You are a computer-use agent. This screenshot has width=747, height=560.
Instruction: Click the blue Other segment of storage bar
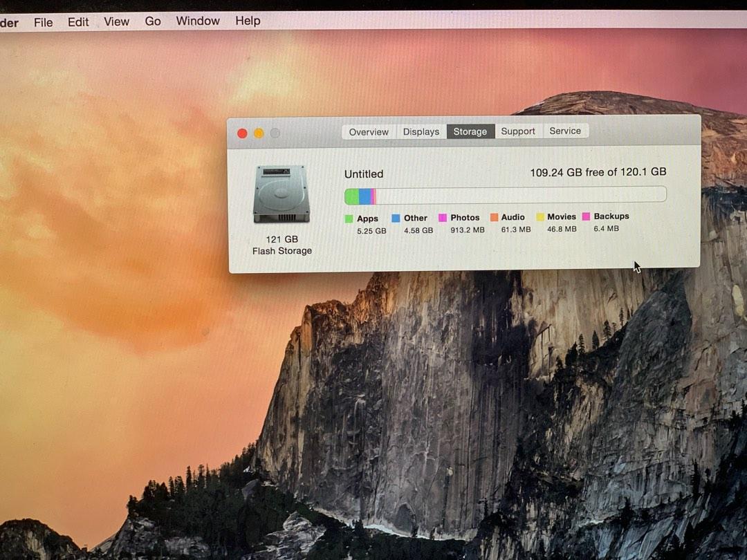[x=365, y=196]
